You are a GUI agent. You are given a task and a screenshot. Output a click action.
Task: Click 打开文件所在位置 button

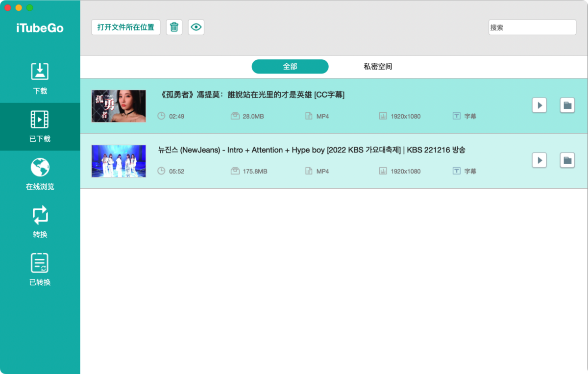126,27
